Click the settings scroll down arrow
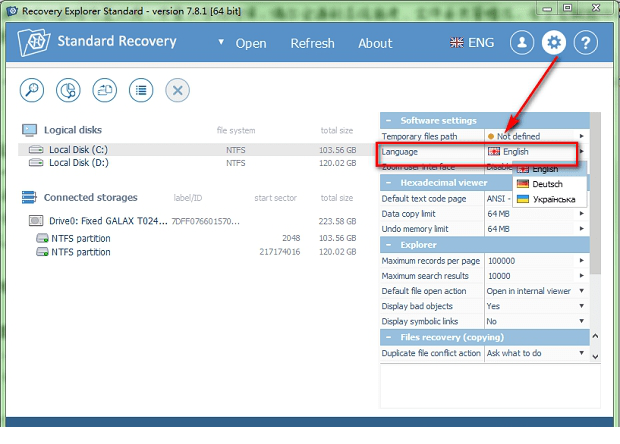 595,357
